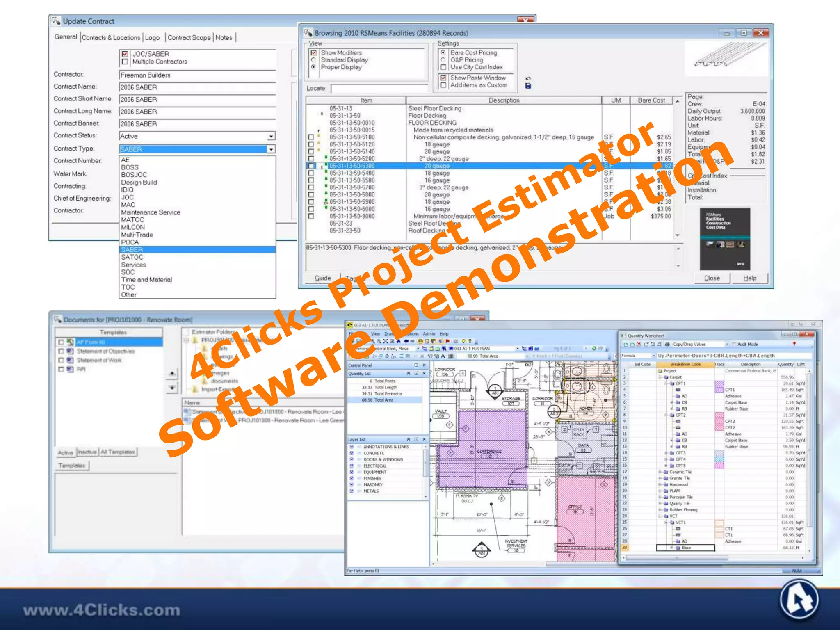The image size is (840, 630).
Task: Click red flag icon in takeoff toolbar
Action: coord(447,341)
